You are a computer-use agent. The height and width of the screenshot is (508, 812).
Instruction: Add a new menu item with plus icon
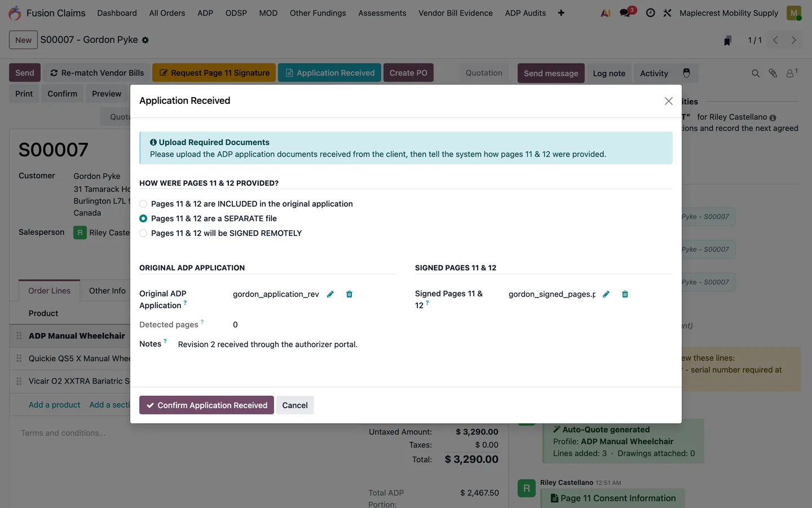[561, 13]
